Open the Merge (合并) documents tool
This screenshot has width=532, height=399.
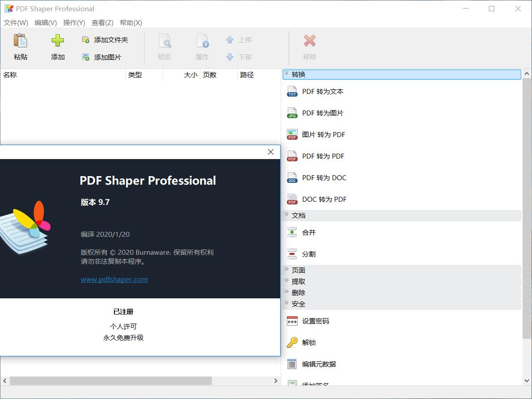pyautogui.click(x=308, y=233)
